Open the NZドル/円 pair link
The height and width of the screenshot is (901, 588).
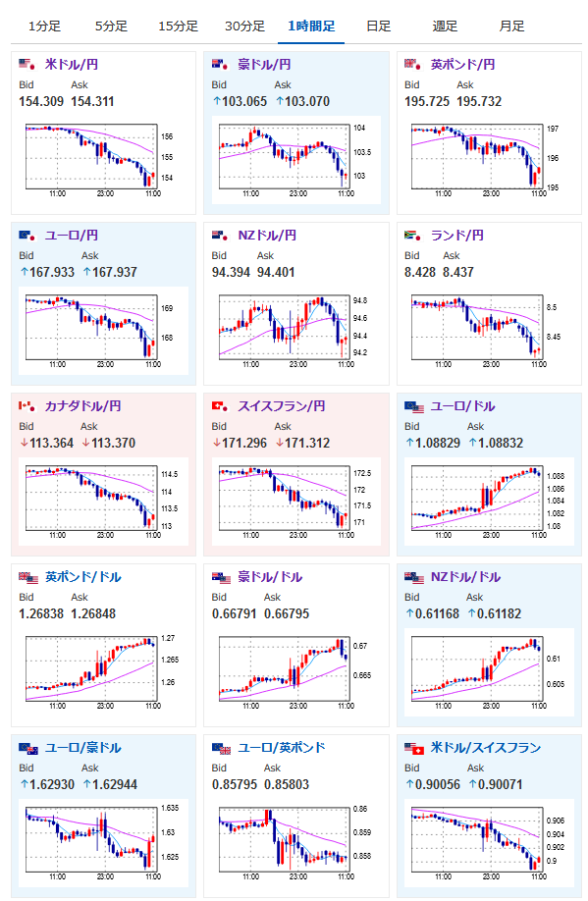pos(267,235)
